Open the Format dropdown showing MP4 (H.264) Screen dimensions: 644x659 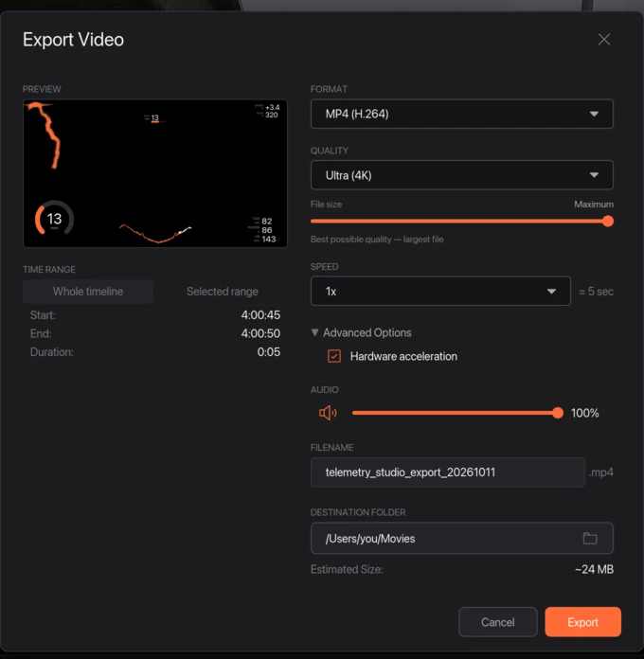click(x=461, y=114)
